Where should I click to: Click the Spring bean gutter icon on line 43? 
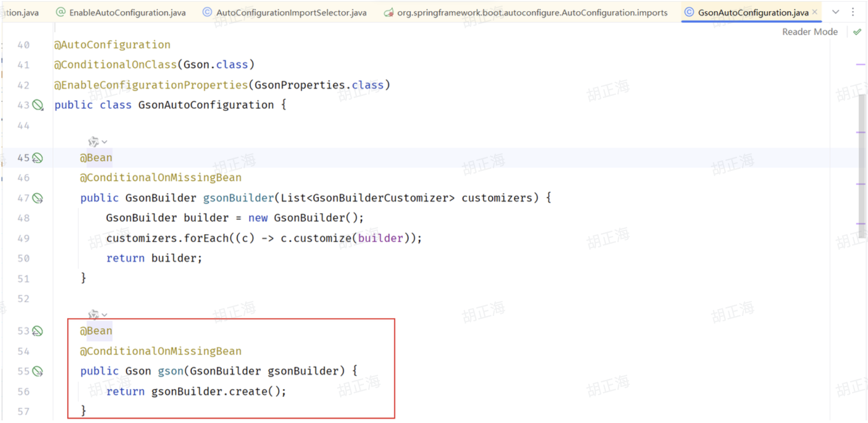tap(37, 105)
